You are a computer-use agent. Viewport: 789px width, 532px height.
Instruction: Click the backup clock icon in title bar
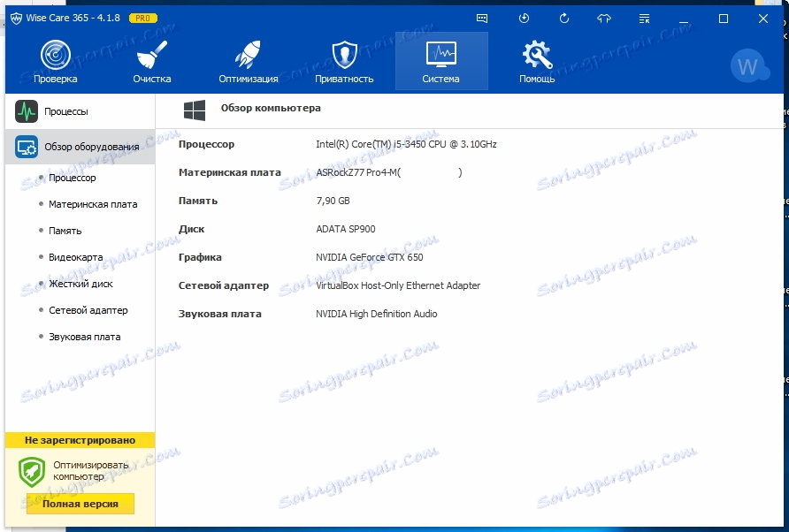pyautogui.click(x=524, y=19)
